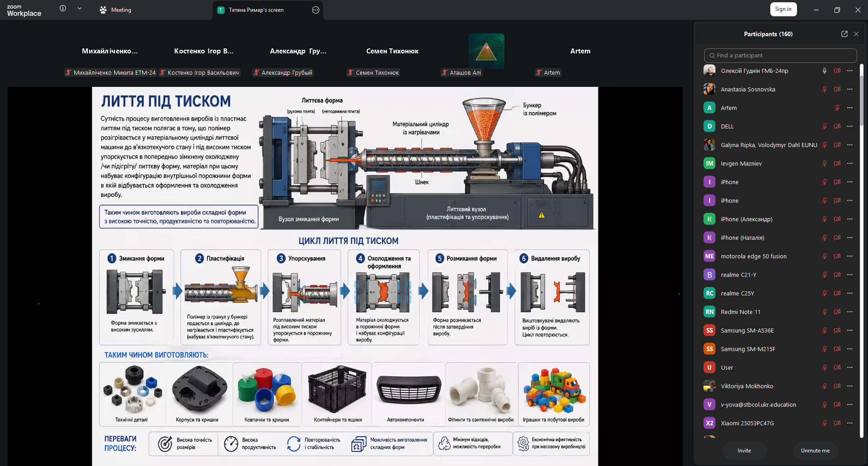Open more options for Олексій Гуднін

850,71
